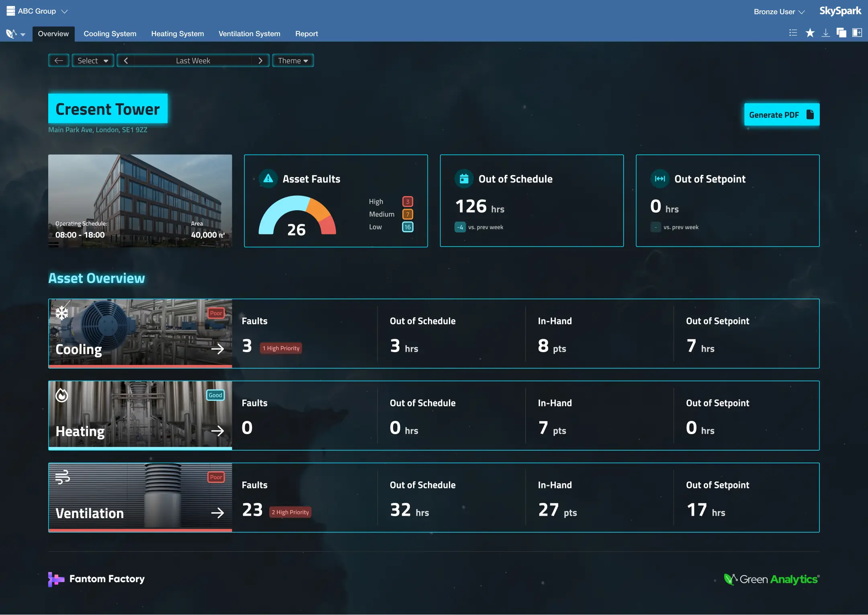Click the Asset Faults warning triangle icon
Viewport: 868px width, 615px height.
[268, 179]
